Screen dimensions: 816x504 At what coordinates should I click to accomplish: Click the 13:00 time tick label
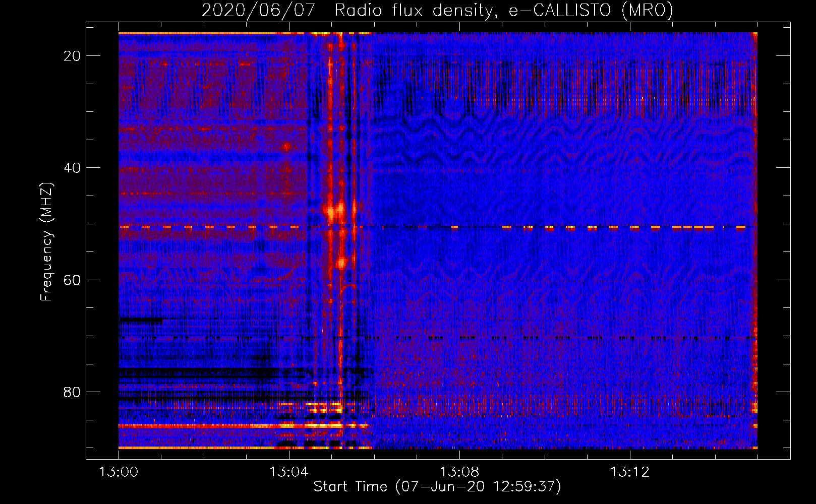tap(119, 472)
